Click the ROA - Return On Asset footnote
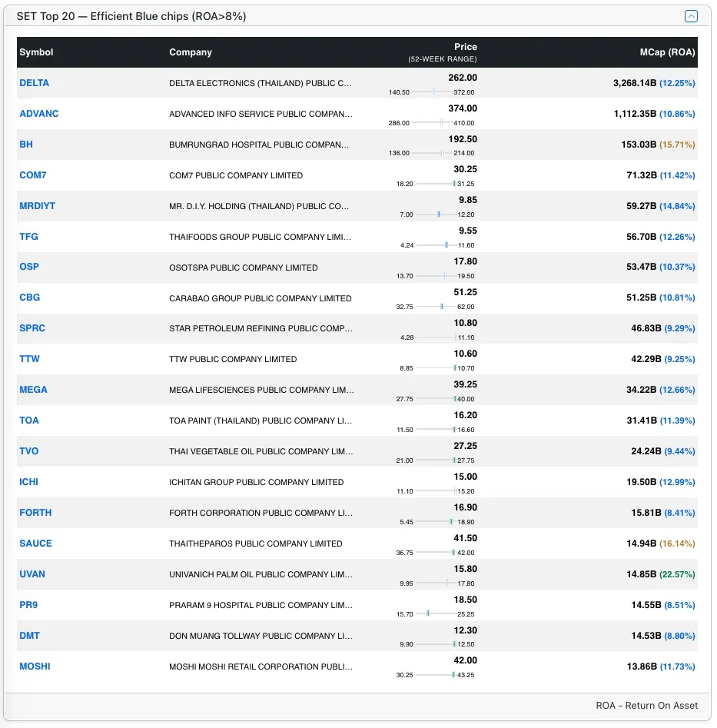Image resolution: width=717 pixels, height=728 pixels. click(x=646, y=705)
